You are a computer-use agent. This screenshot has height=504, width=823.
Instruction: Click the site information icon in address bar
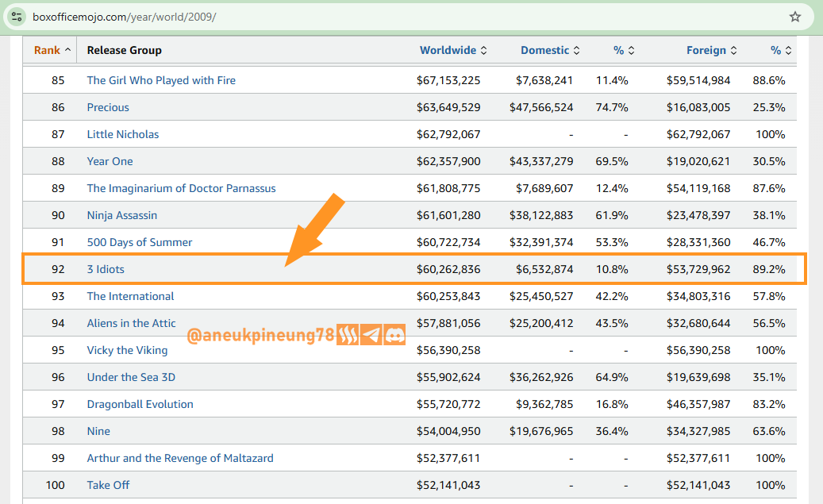click(x=17, y=17)
